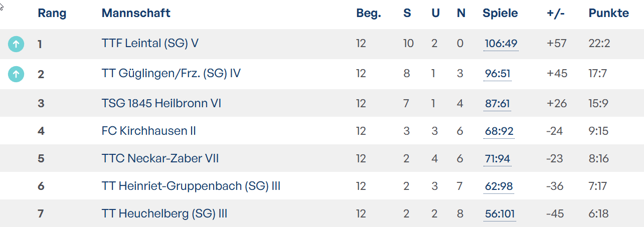
Task: Click the Spiele column header
Action: coord(501,14)
